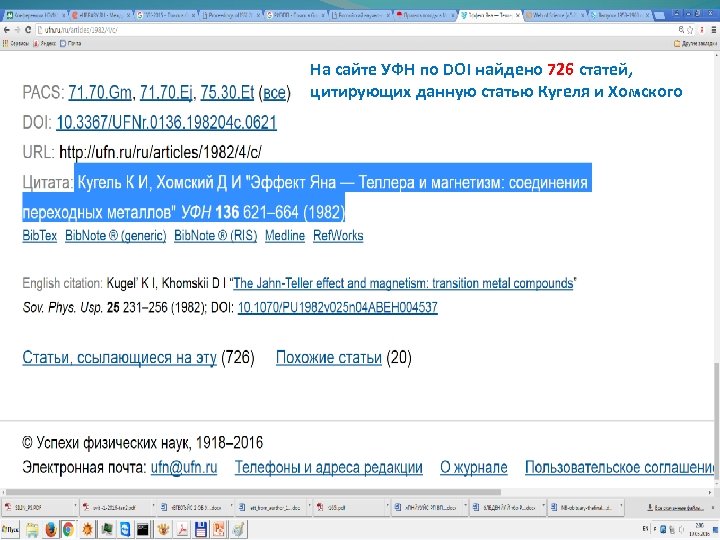Click the green monitor taskbar icon
The height and width of the screenshot is (540, 720).
coord(107,530)
